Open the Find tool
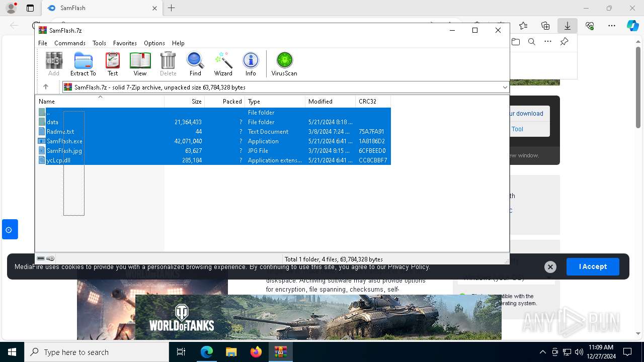This screenshot has height=362, width=644. tap(195, 64)
